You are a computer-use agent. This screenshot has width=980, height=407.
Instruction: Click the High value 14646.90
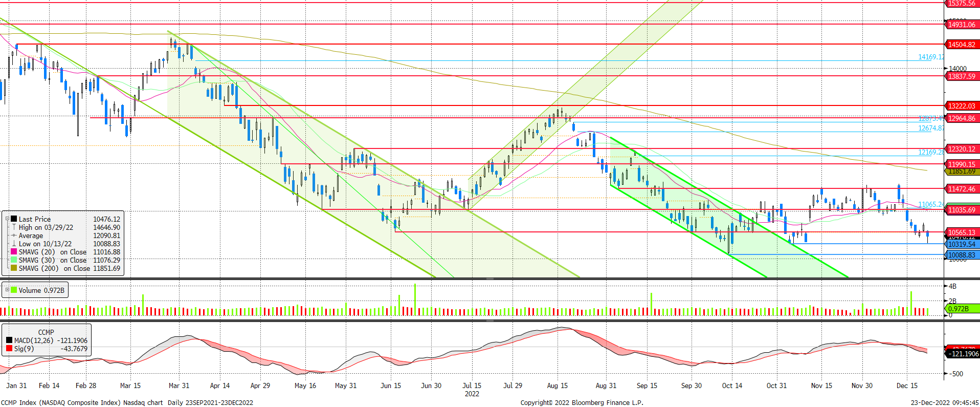[x=106, y=227]
